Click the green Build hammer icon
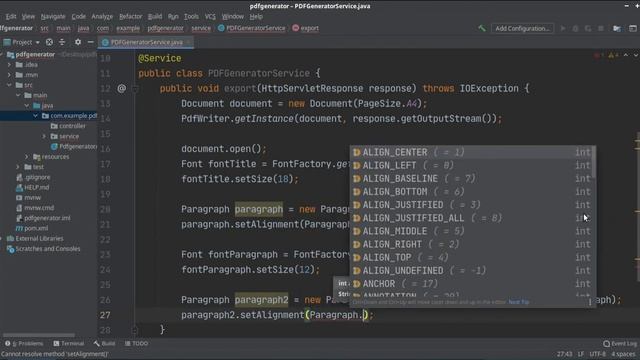 (x=482, y=28)
